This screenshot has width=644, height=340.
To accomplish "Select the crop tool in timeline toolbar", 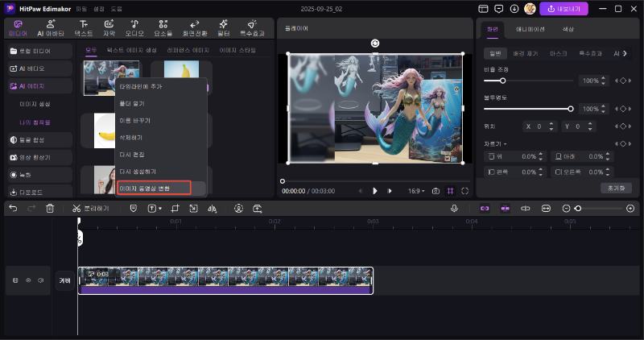I will click(x=175, y=209).
